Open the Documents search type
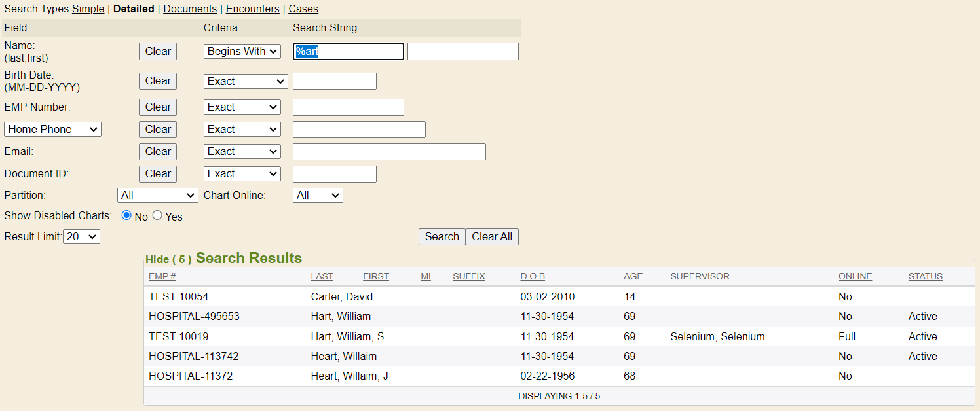Screen dimensions: 980x411 click(190, 9)
